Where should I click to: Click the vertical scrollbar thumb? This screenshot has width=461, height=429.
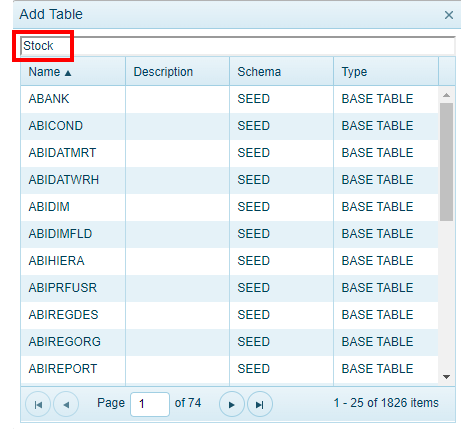coord(446,162)
